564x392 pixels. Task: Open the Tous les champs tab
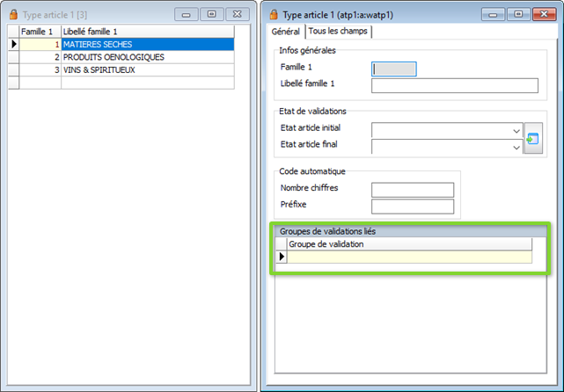point(339,31)
